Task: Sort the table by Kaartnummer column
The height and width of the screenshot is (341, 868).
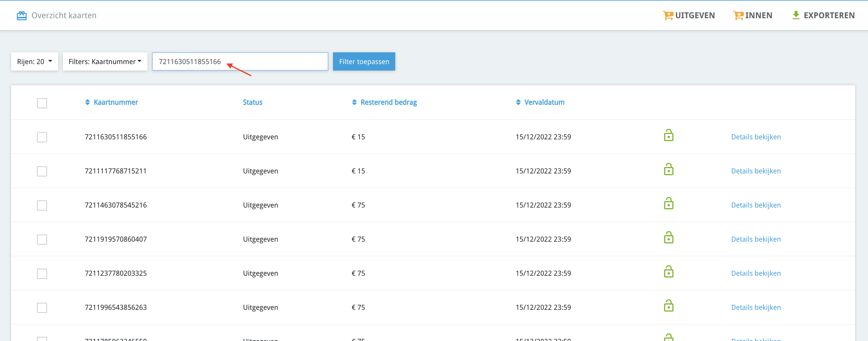Action: click(115, 102)
